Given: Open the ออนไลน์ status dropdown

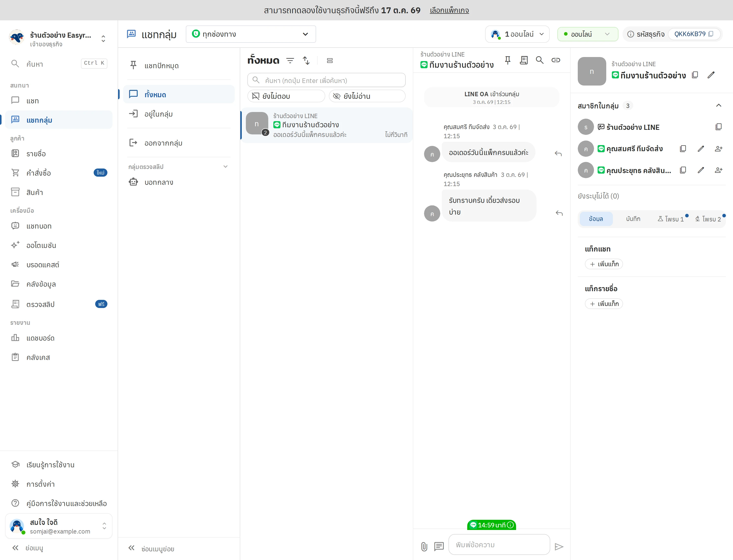Looking at the screenshot, I should [x=587, y=34].
